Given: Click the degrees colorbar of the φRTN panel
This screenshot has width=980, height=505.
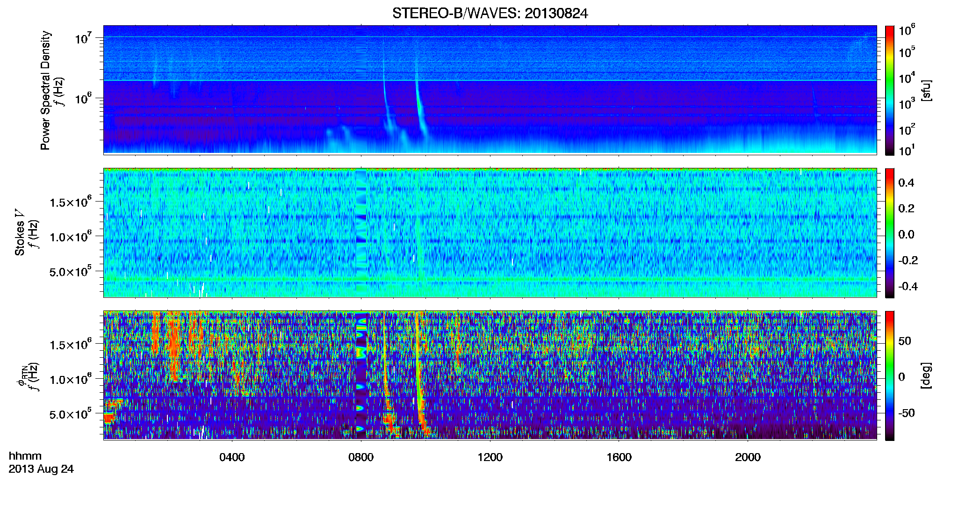Looking at the screenshot, I should 889,375.
